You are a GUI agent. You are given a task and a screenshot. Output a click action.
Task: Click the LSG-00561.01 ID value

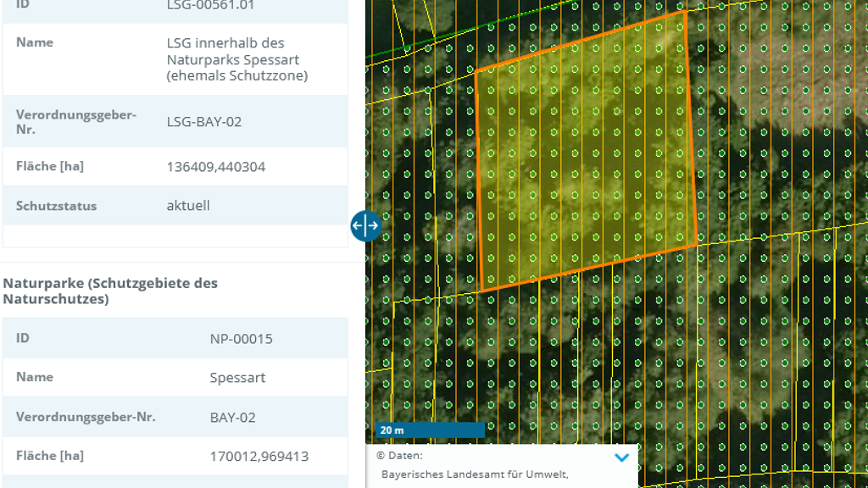point(210,6)
